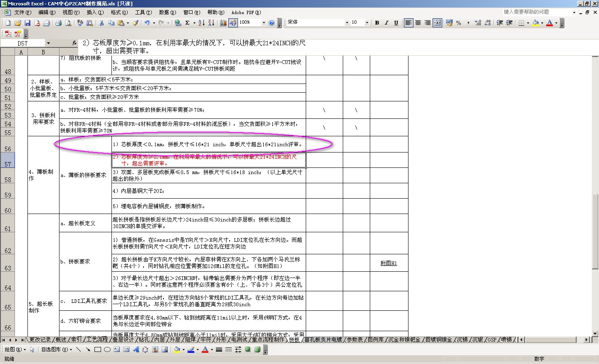Toggle italic formatting
This screenshot has width=599, height=364.
(x=386, y=23)
